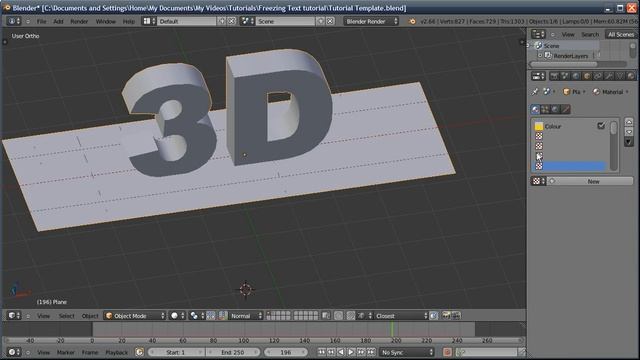The width and height of the screenshot is (640, 360).
Task: Add a new screen layout next to Default
Action: click(222, 21)
